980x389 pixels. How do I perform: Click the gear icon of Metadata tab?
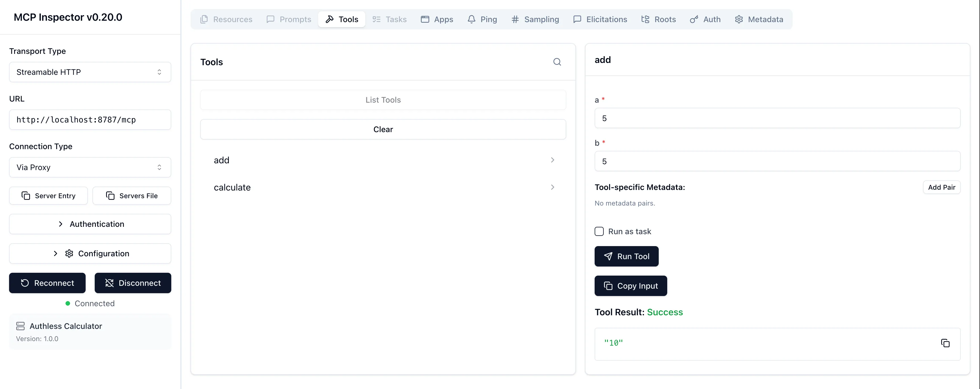coord(739,19)
